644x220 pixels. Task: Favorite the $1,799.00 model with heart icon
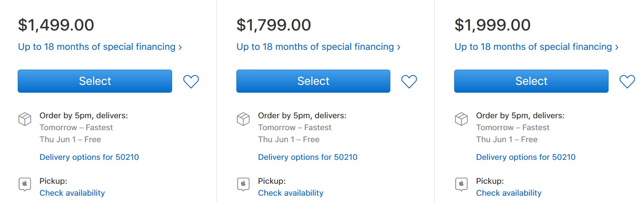pyautogui.click(x=409, y=82)
